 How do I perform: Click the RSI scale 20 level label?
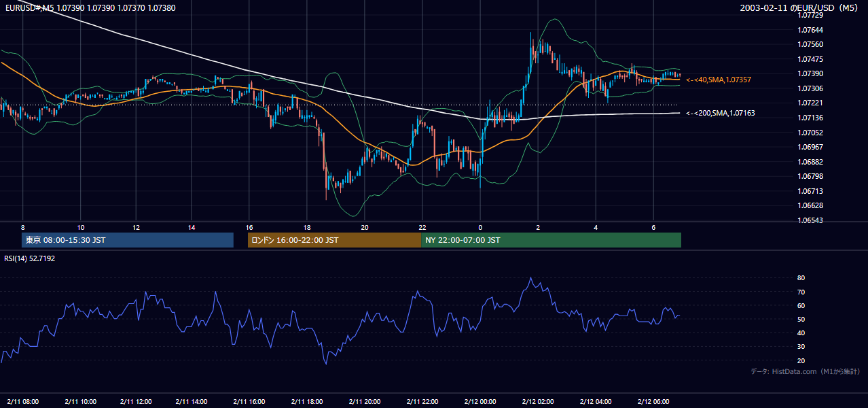point(801,360)
